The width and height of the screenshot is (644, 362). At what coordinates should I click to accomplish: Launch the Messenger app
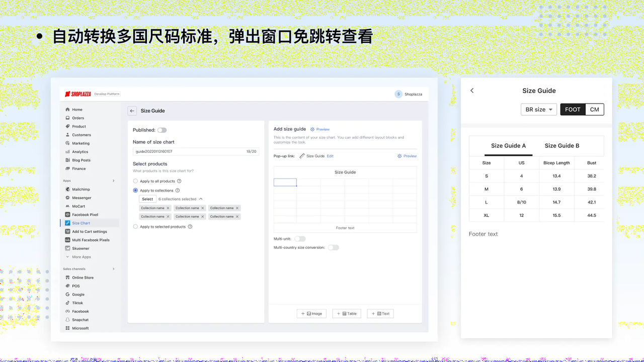[82, 198]
